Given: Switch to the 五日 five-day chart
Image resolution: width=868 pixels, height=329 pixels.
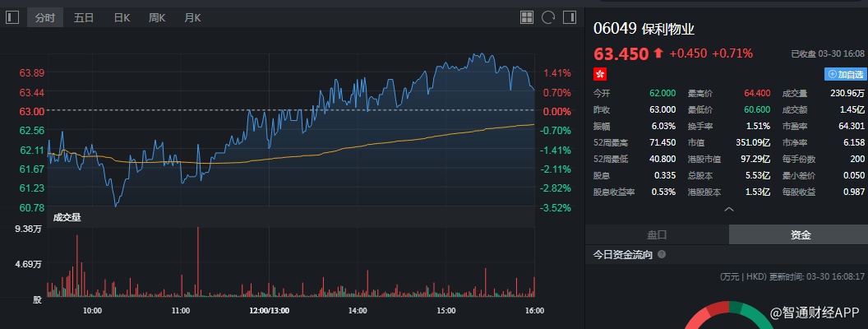Looking at the screenshot, I should [x=84, y=17].
